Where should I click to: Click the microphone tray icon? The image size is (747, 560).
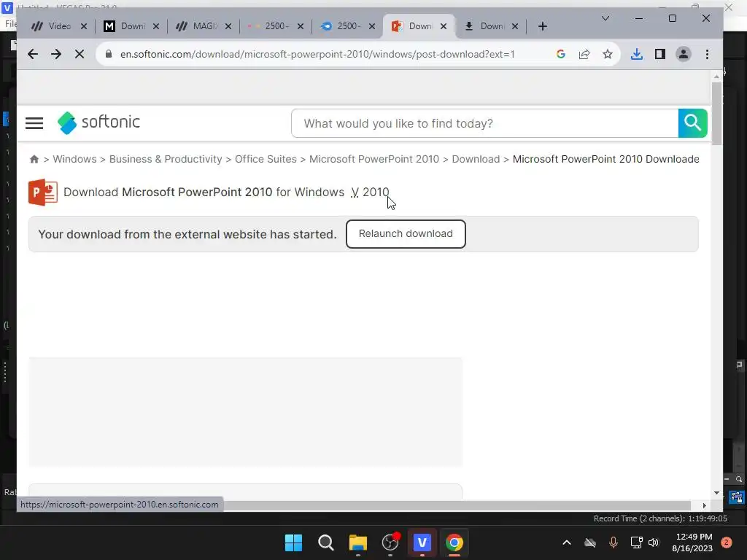point(613,542)
